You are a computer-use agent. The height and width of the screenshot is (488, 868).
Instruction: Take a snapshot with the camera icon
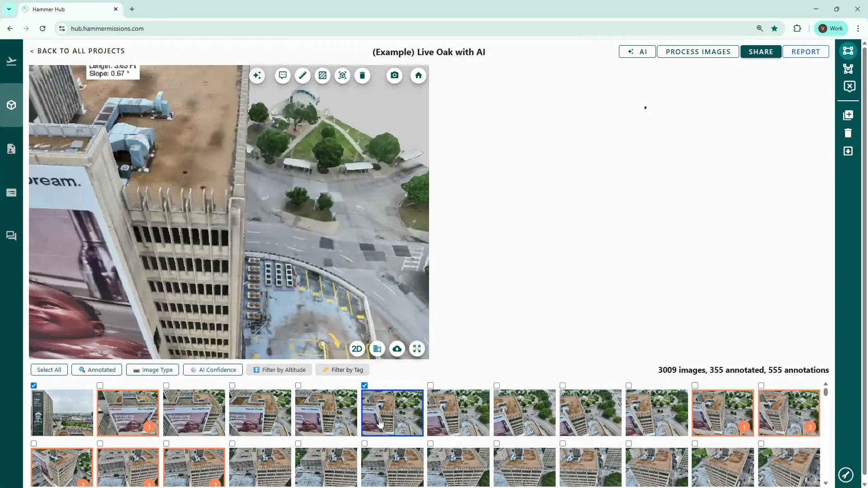395,75
